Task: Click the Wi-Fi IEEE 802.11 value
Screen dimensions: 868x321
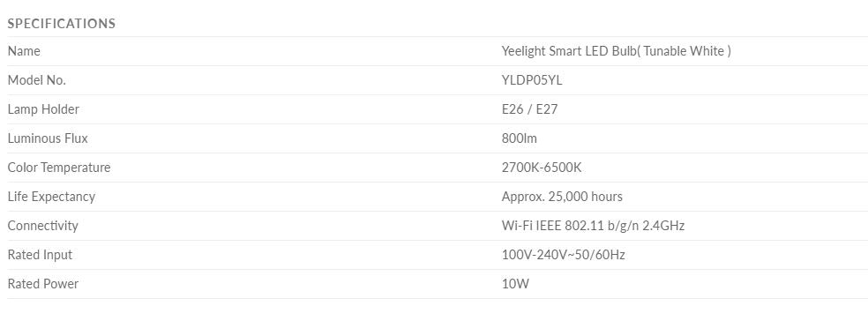Action: click(x=593, y=226)
